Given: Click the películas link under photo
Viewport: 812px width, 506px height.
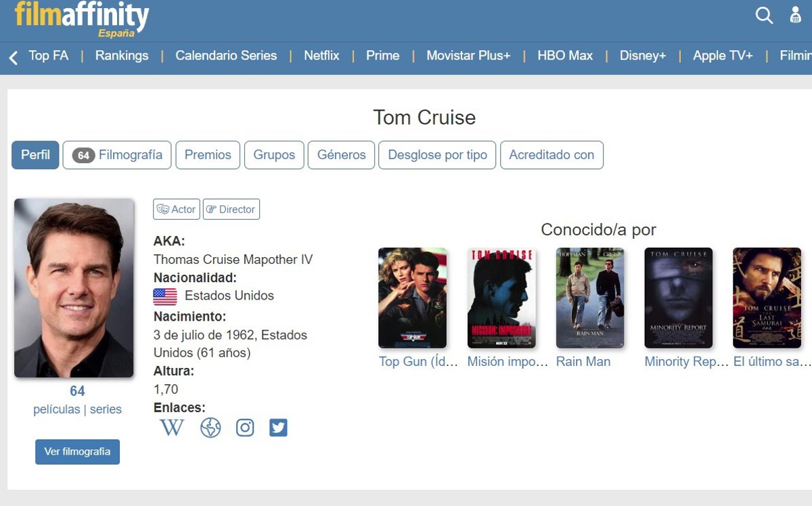Looking at the screenshot, I should point(56,409).
